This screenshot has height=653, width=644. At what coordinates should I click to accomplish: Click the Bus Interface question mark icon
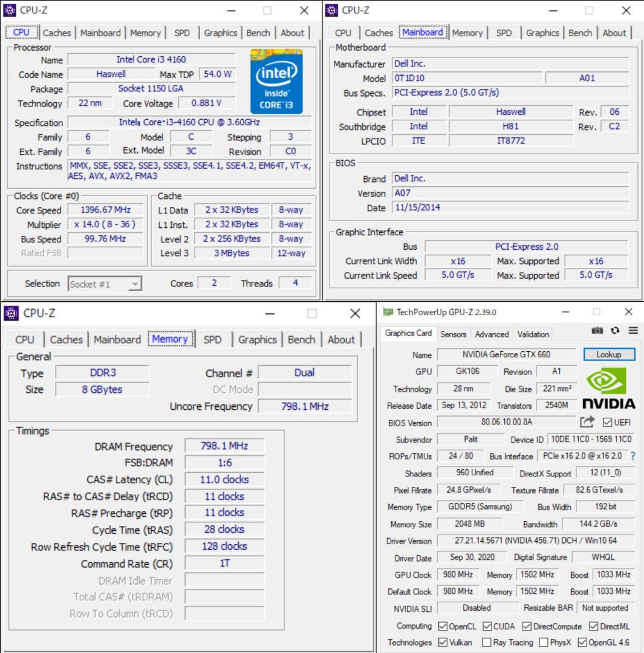[633, 456]
